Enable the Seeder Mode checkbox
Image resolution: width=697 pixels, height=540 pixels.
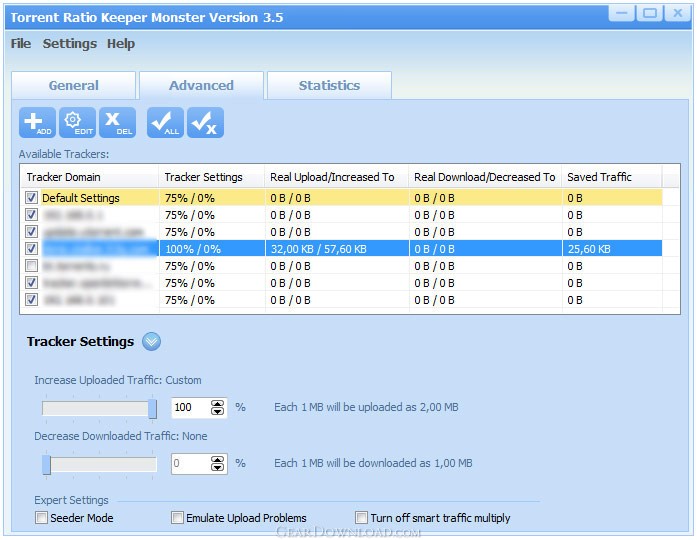point(42,518)
